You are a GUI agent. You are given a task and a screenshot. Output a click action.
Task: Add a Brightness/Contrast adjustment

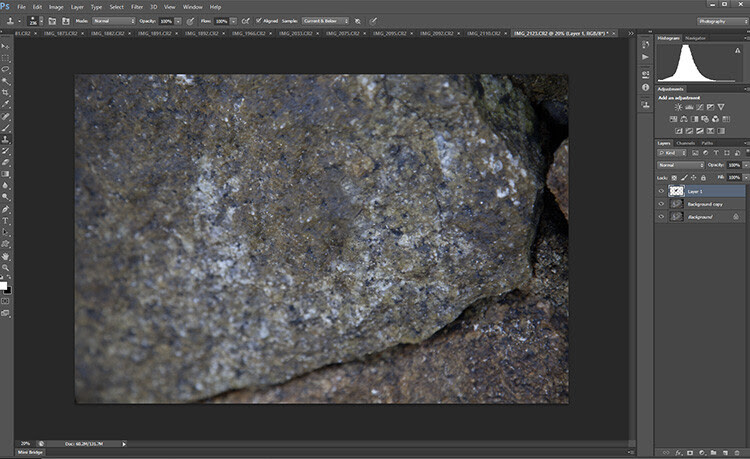678,107
